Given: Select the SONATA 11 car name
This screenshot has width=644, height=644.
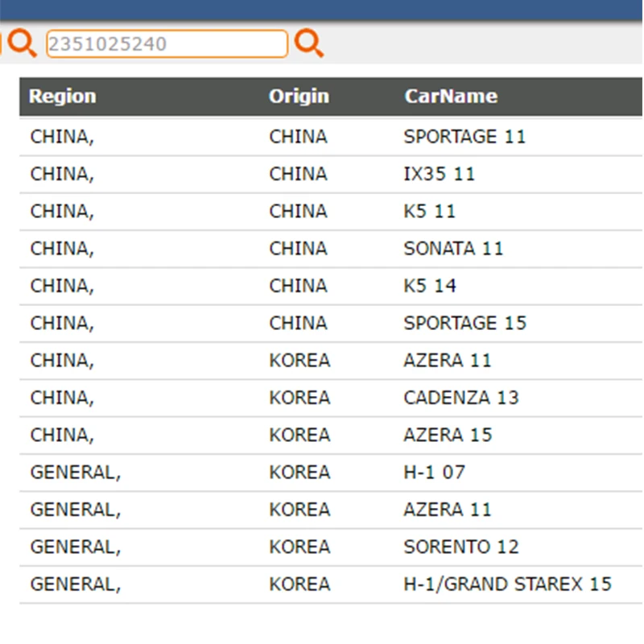Looking at the screenshot, I should 453,249.
